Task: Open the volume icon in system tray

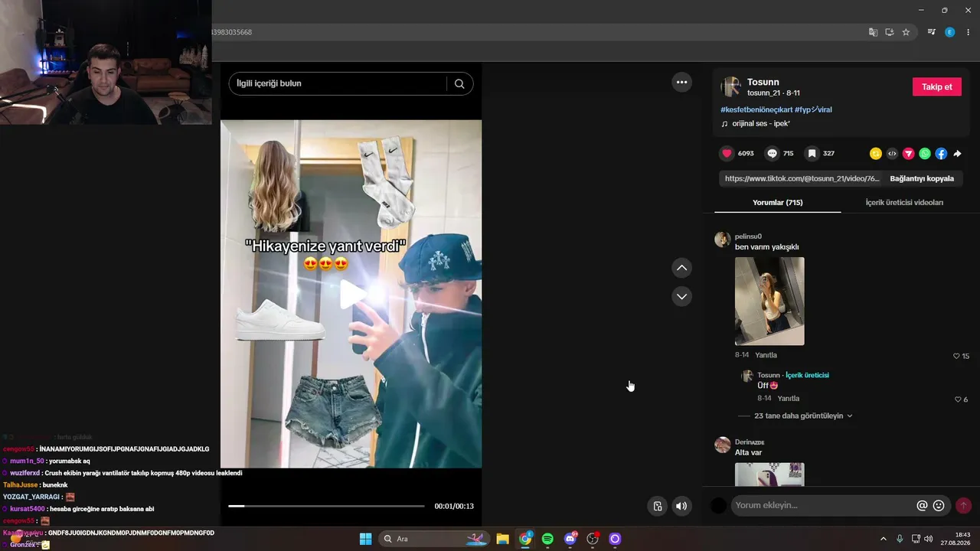Action: point(929,539)
